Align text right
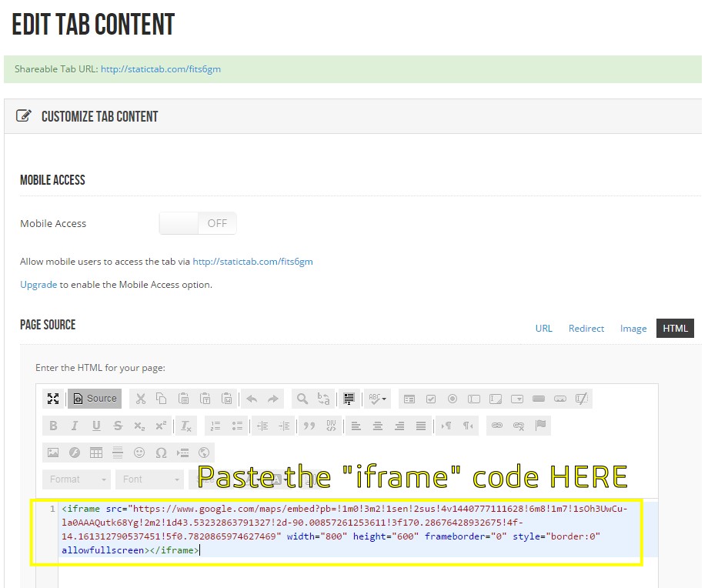This screenshot has width=708, height=588. 399,426
